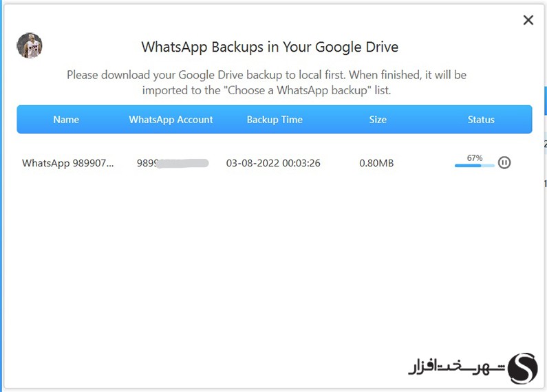Click the WhatsApp Account column header
Screen dimensions: 547x392
(x=171, y=120)
